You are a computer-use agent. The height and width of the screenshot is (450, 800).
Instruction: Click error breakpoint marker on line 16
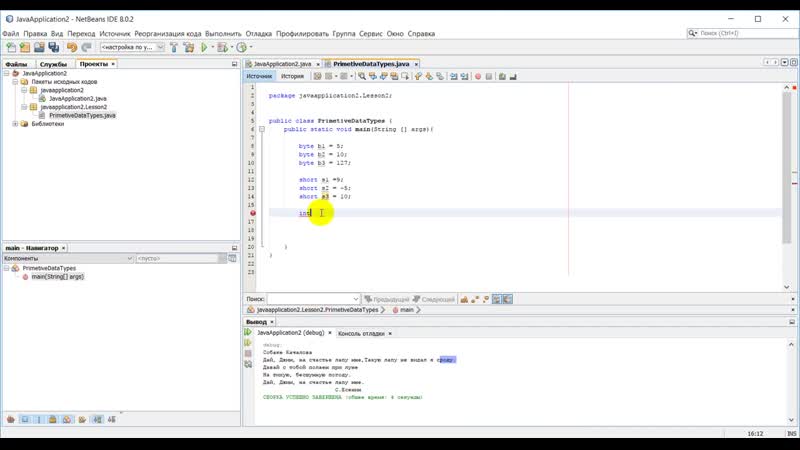[253, 213]
